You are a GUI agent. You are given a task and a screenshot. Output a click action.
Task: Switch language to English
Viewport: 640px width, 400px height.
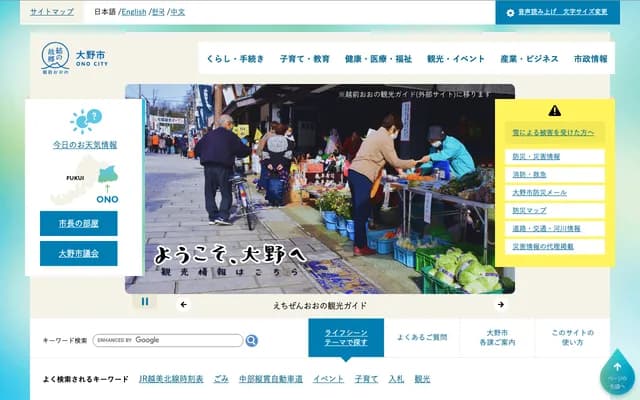click(x=133, y=12)
